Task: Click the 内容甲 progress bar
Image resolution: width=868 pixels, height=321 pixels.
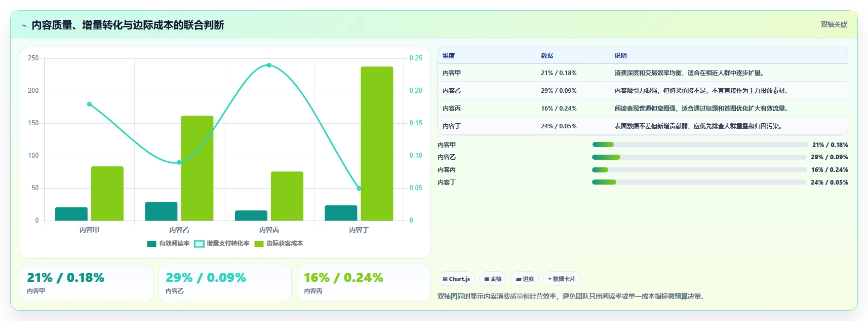Action: coord(700,145)
